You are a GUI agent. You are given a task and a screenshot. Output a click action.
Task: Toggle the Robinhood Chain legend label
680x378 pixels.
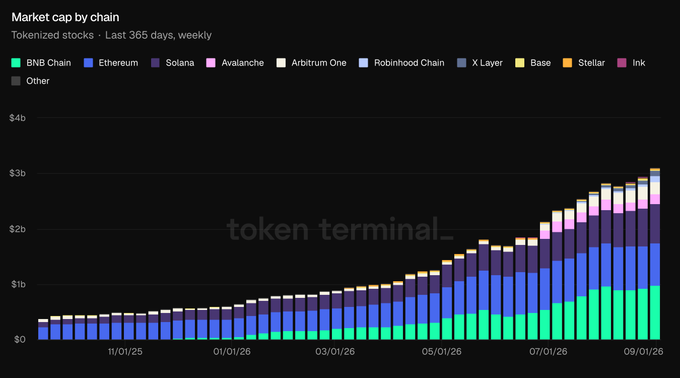tap(409, 63)
